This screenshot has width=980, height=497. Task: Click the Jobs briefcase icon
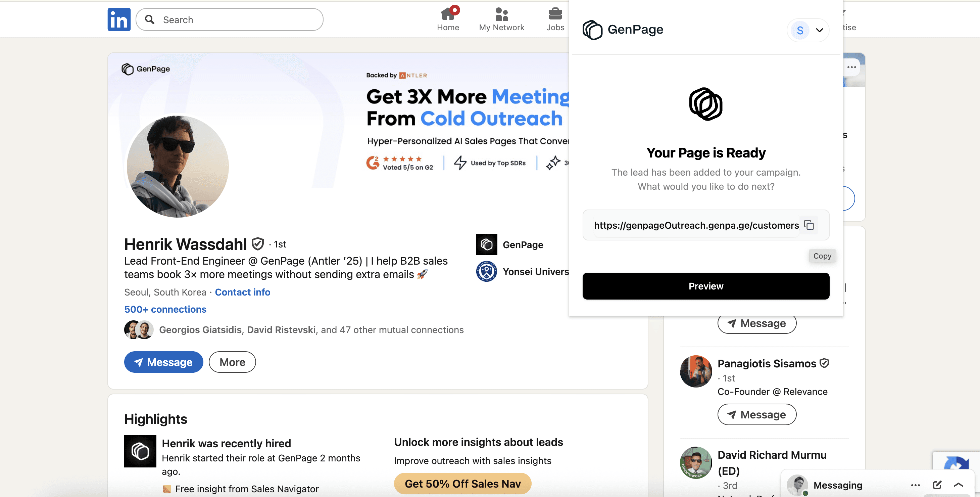pos(555,14)
